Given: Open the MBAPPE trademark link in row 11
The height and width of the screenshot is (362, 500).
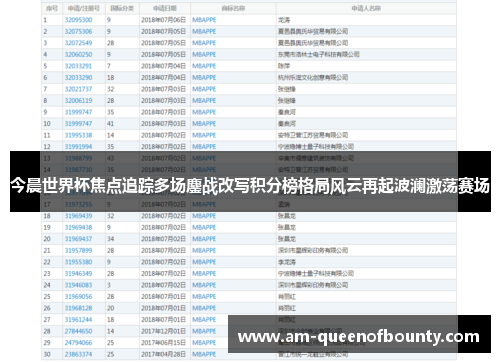Looking at the screenshot, I should pyautogui.click(x=204, y=135).
